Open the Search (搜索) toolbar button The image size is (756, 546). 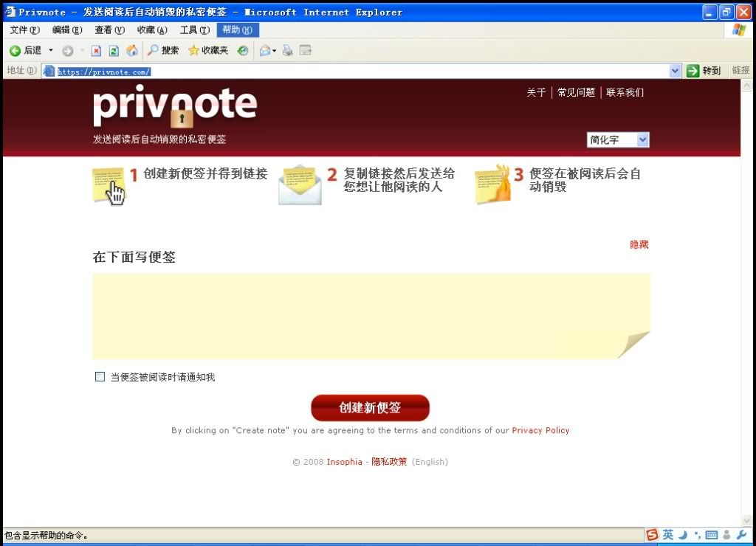point(163,50)
